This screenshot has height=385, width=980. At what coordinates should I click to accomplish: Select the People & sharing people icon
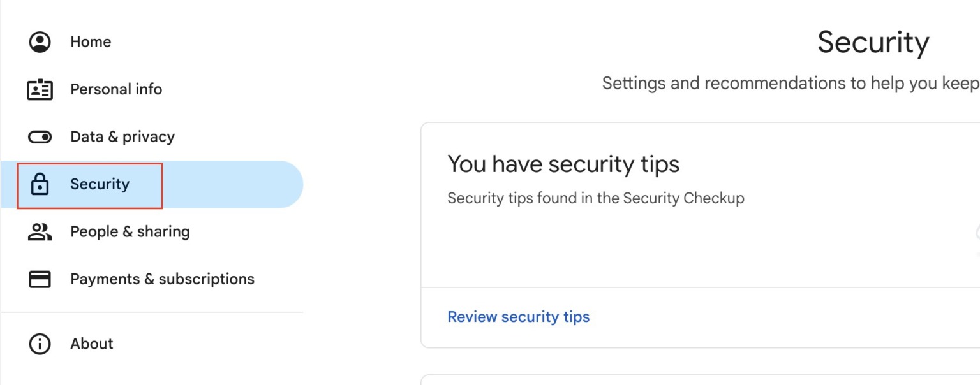(x=39, y=231)
